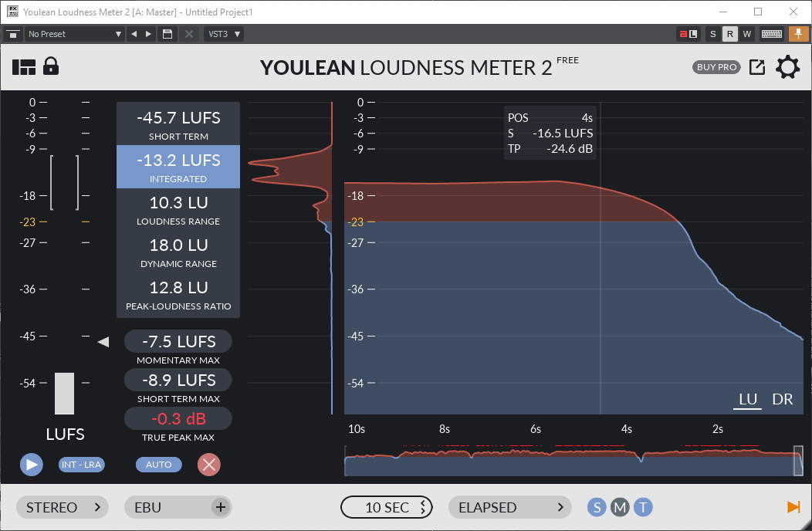Toggle the M momentary graph circle

coord(620,507)
